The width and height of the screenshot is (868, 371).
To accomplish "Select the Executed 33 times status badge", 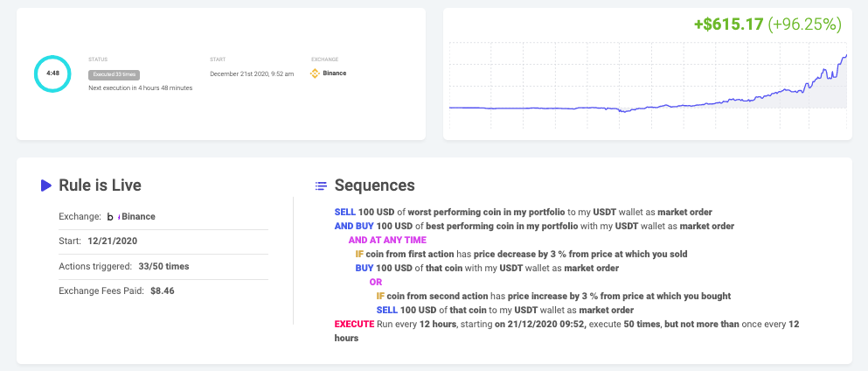I will click(114, 74).
